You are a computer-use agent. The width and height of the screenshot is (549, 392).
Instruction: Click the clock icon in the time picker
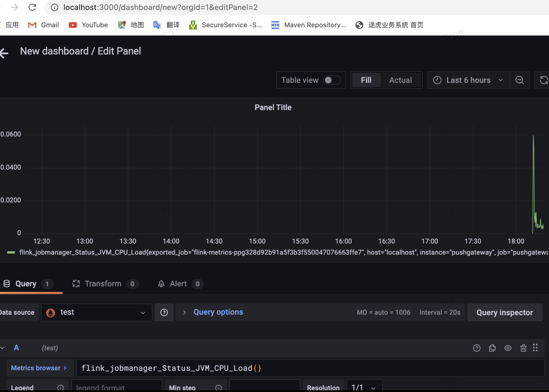(x=437, y=80)
